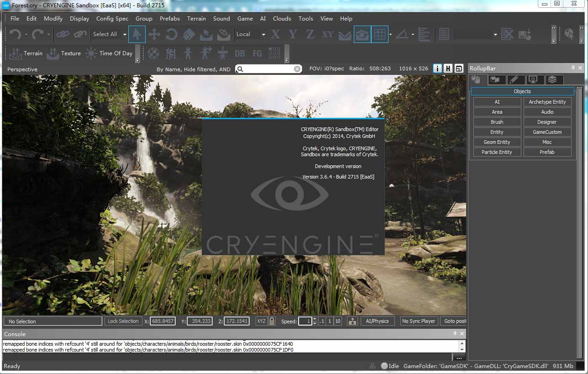588x374 pixels.
Task: Open the Time Of Day editor
Action: point(110,53)
